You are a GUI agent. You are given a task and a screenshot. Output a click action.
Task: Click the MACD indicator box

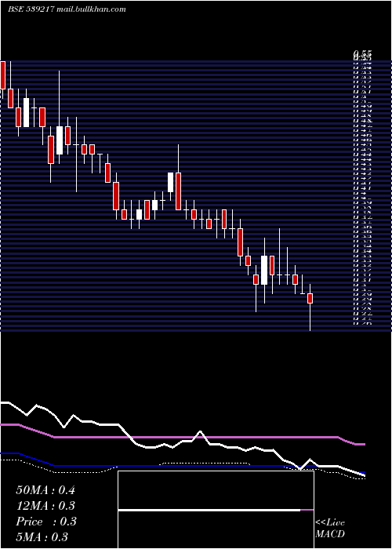[216, 510]
